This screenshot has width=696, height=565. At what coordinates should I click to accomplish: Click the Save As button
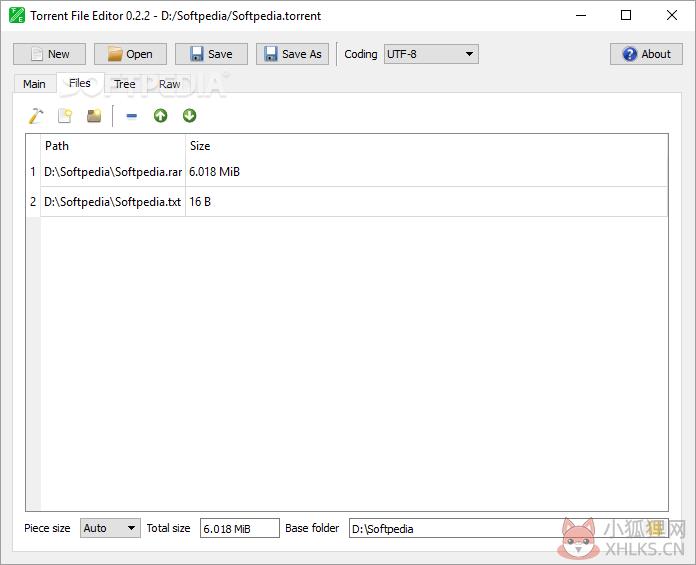coord(293,54)
